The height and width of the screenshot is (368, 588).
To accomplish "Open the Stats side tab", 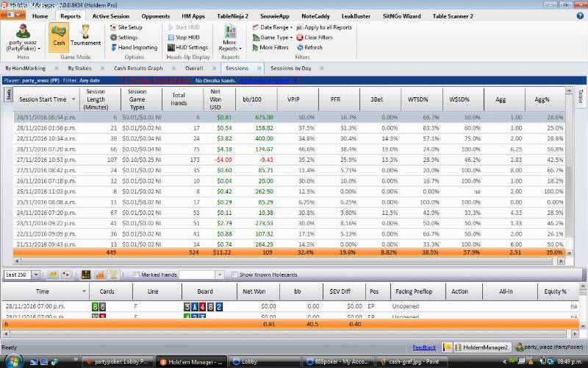I will coord(8,95).
